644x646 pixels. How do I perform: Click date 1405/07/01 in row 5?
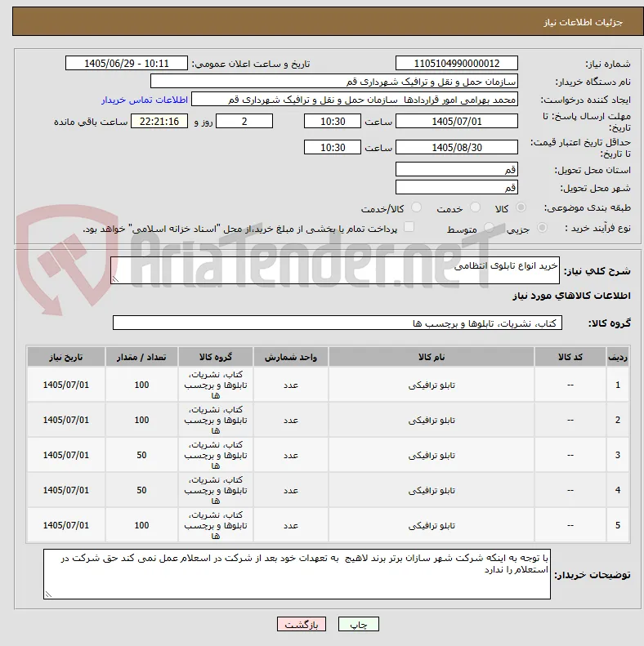(66, 525)
